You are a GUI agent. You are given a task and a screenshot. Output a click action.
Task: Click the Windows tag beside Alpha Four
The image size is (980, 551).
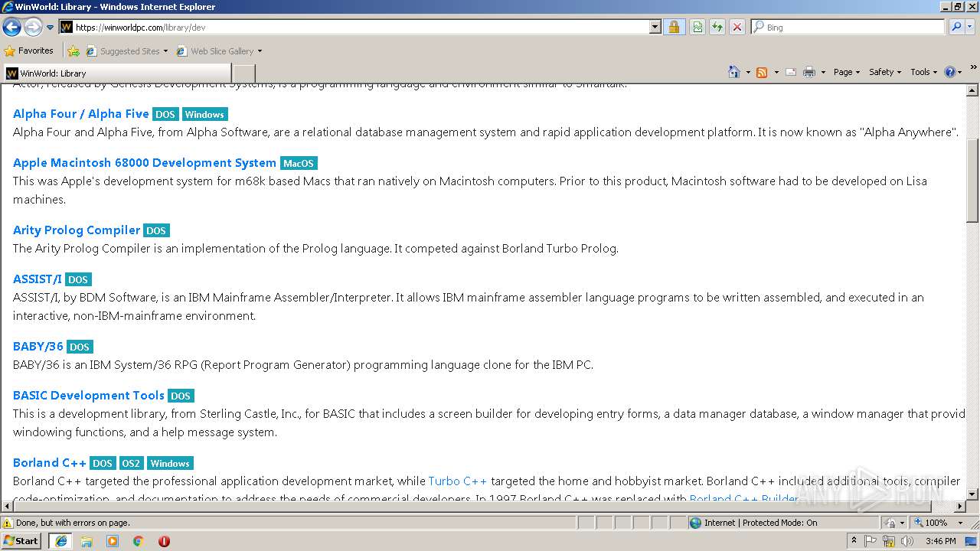[204, 114]
